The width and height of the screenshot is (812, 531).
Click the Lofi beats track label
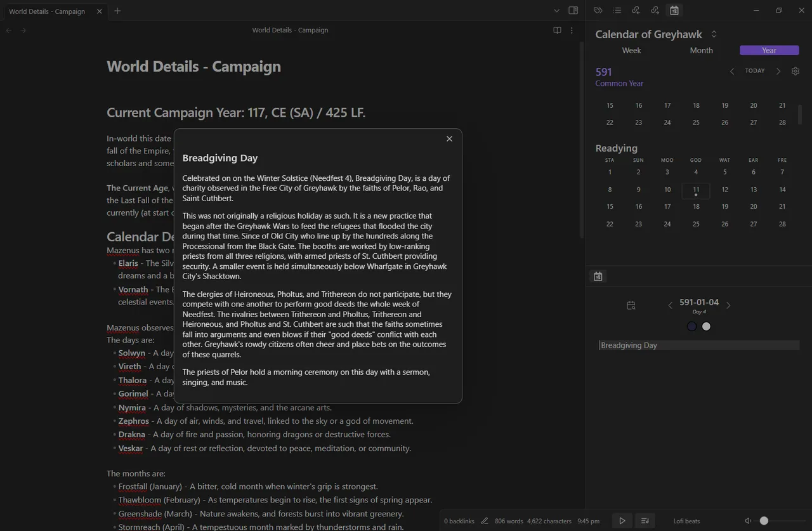click(x=686, y=521)
